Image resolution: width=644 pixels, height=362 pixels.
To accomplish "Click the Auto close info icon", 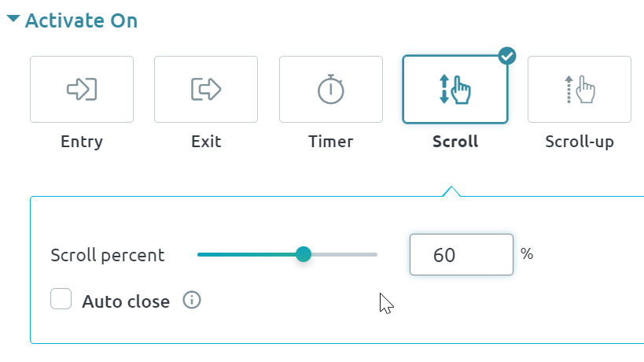I will (x=192, y=300).
